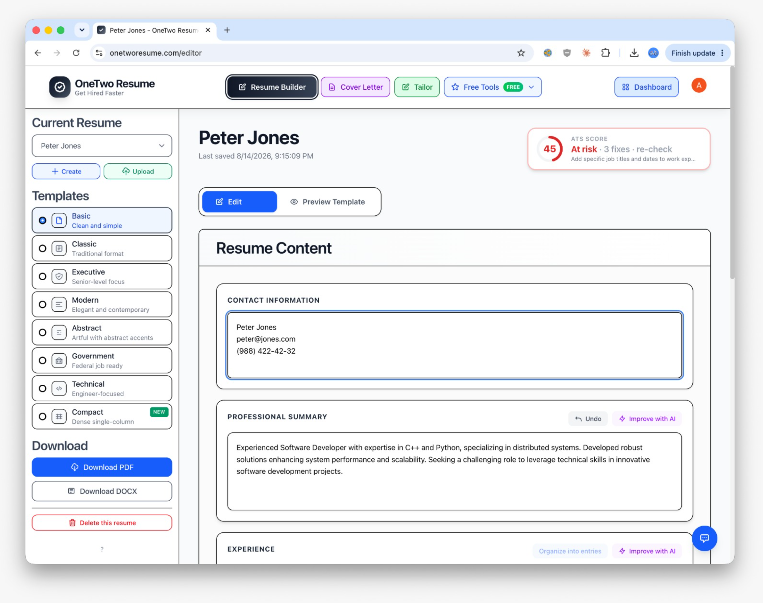
Task: Delete this resume
Action: (102, 523)
